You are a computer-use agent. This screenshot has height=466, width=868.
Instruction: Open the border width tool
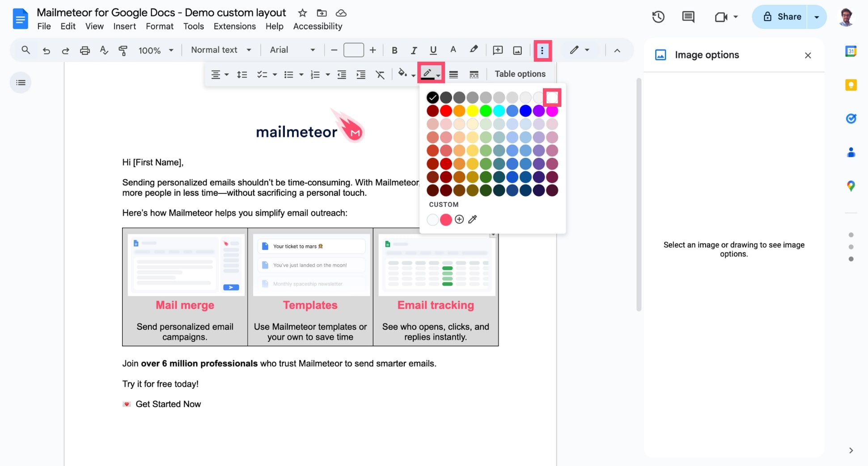(453, 75)
